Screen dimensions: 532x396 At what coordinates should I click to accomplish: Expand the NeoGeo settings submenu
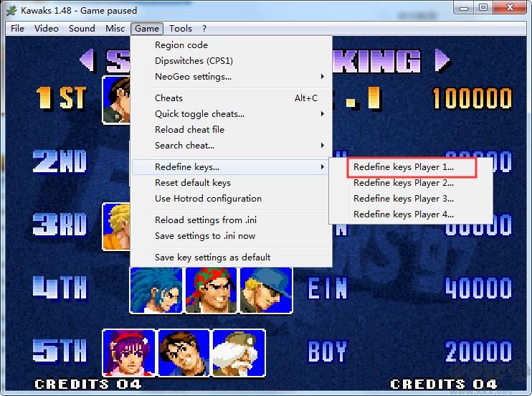pos(193,77)
